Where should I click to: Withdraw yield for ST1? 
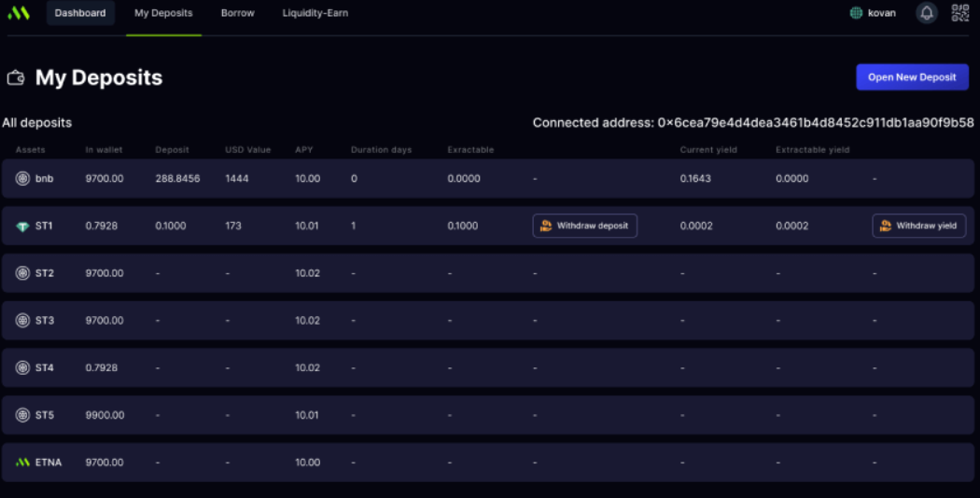coord(918,226)
